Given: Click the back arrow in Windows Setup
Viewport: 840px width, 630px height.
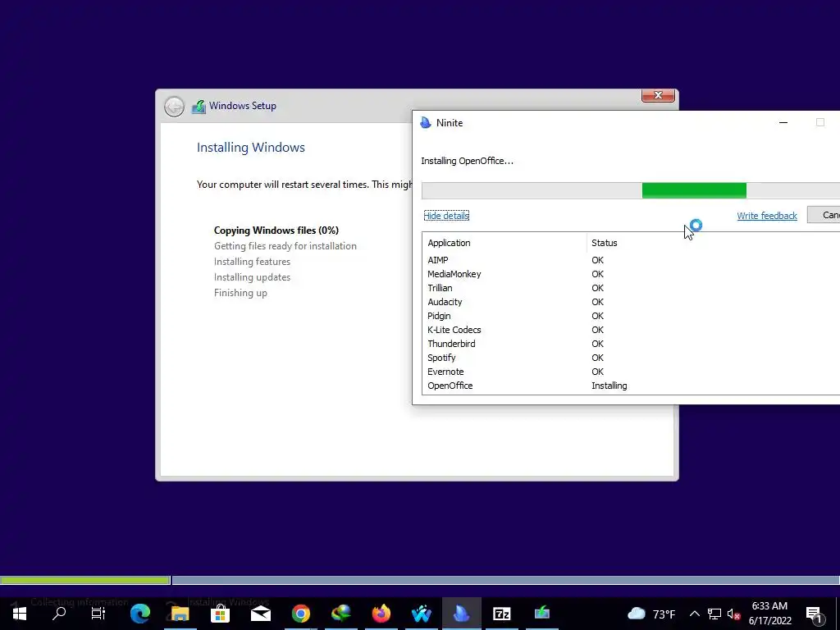Looking at the screenshot, I should pyautogui.click(x=174, y=107).
